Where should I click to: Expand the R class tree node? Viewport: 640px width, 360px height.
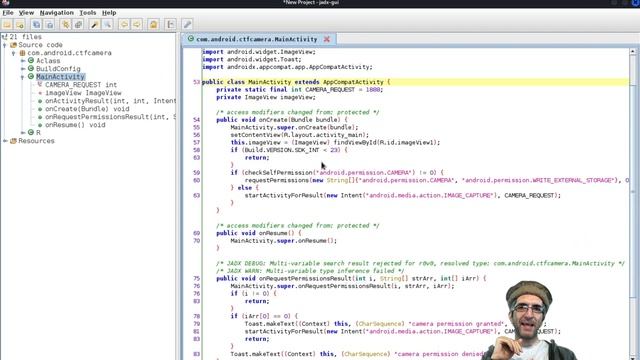23,133
